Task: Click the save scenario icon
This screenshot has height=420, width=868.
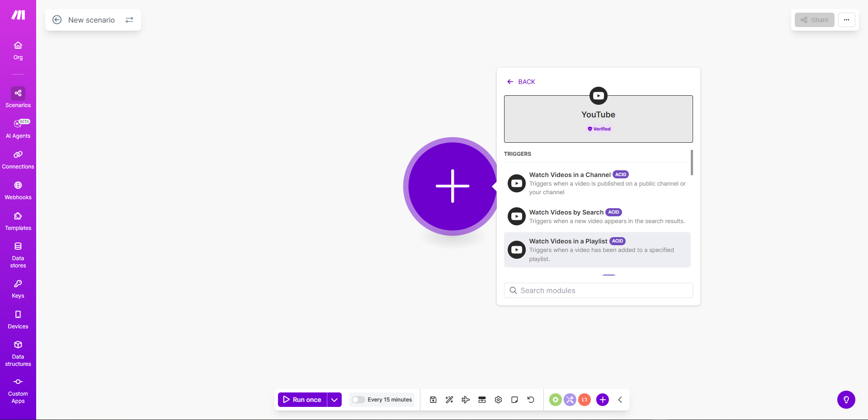Action: [x=433, y=400]
